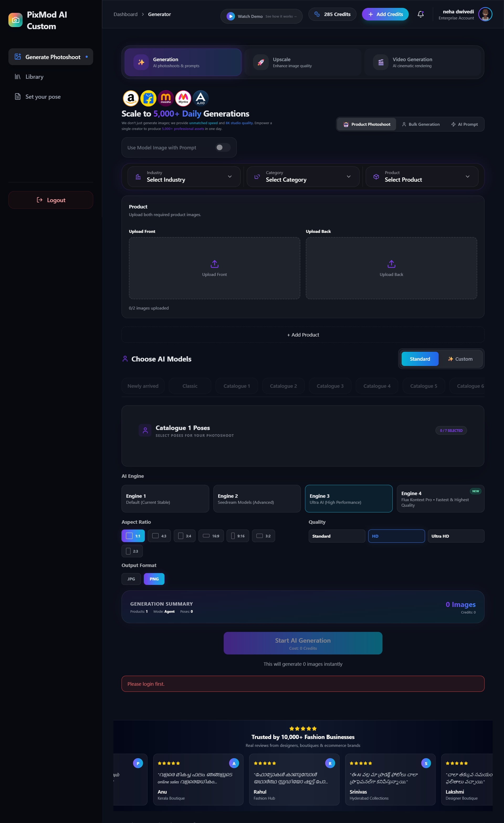Click the Logout button
This screenshot has width=504, height=823.
click(51, 200)
